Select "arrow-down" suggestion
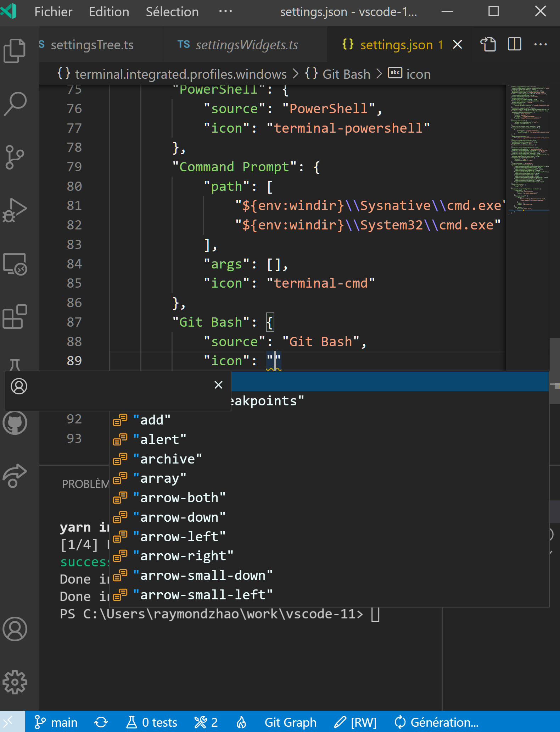 point(329,517)
